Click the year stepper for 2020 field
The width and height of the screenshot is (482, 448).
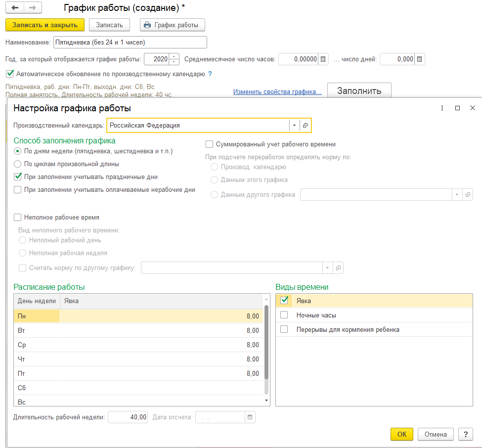174,59
